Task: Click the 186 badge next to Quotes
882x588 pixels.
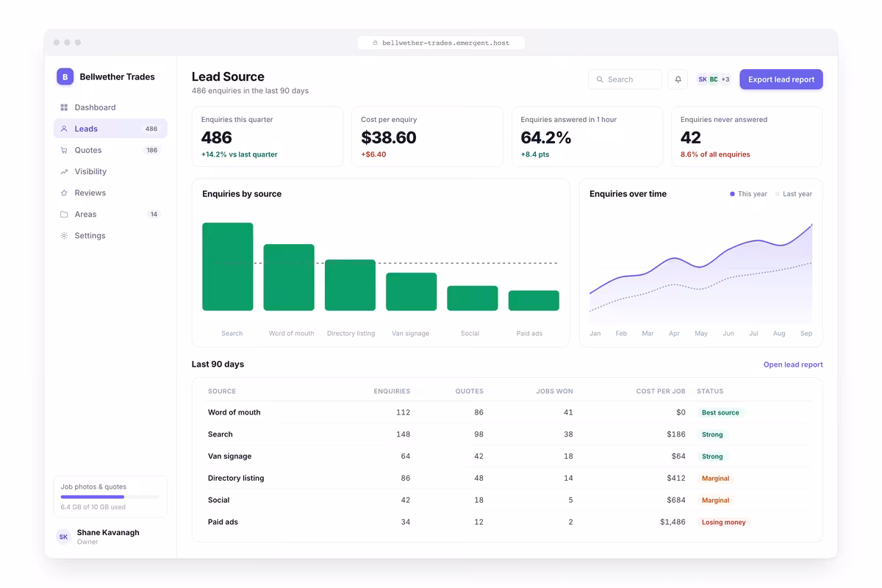Action: 152,150
